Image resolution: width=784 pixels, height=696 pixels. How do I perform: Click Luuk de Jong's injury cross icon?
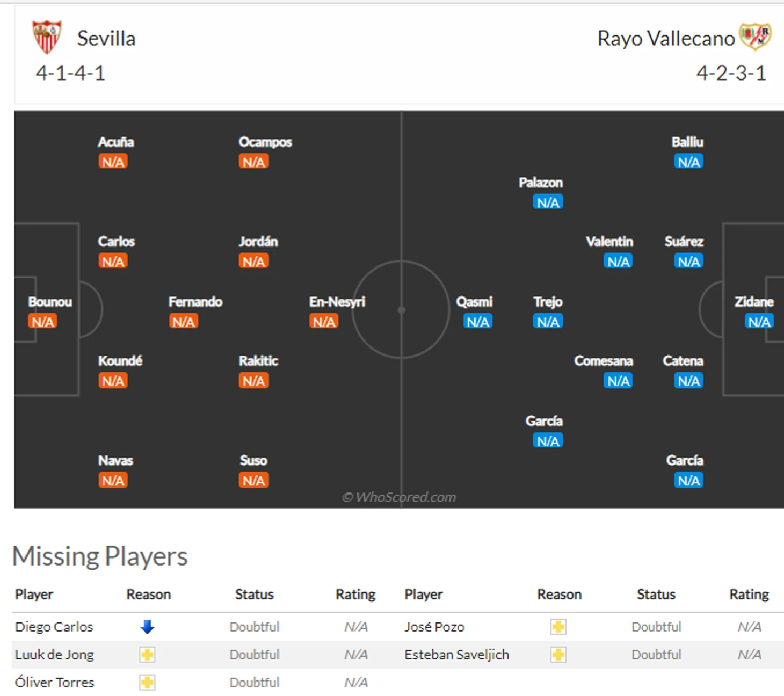point(147,655)
